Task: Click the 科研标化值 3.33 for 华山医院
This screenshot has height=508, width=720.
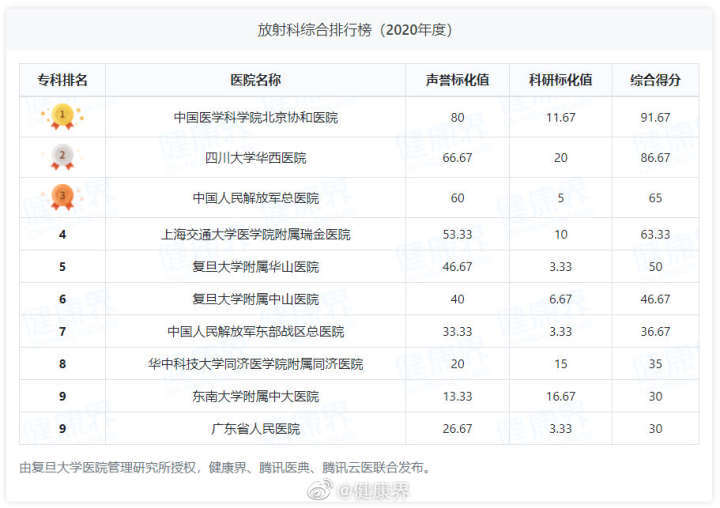Action: pyautogui.click(x=561, y=266)
